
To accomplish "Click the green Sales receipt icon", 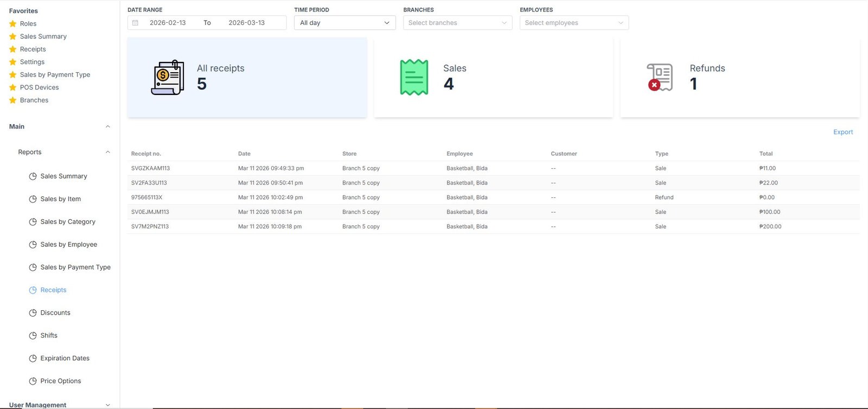I will (414, 78).
